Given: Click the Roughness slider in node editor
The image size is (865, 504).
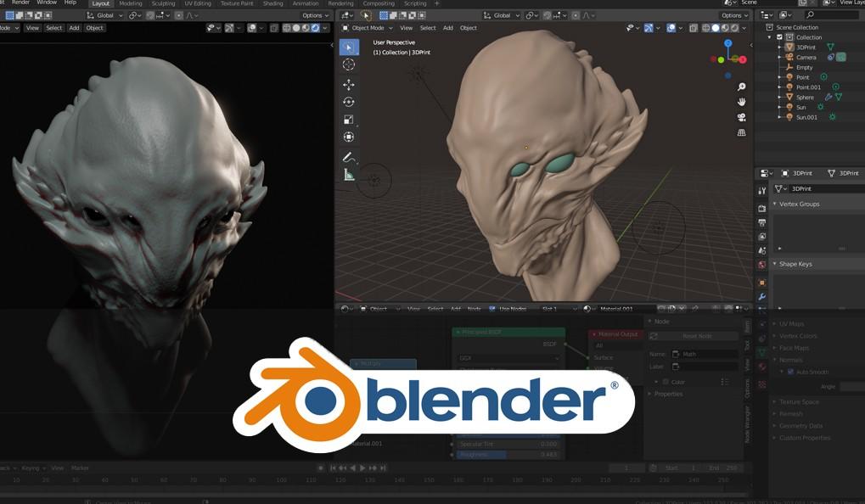Looking at the screenshot, I should click(x=508, y=455).
